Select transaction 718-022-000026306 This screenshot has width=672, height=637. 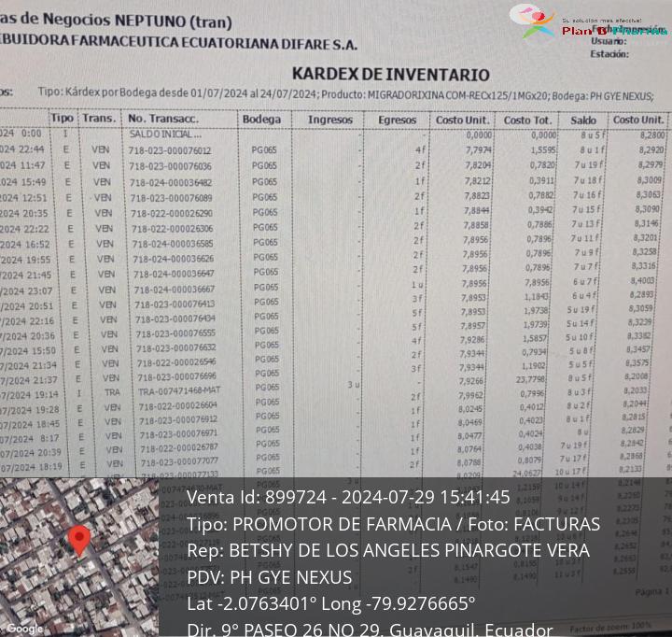(173, 229)
